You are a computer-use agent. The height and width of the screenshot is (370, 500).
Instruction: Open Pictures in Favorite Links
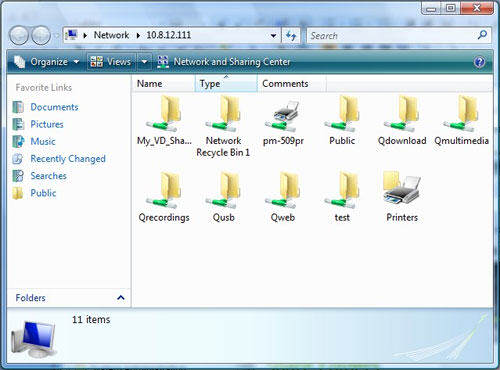coord(38,124)
